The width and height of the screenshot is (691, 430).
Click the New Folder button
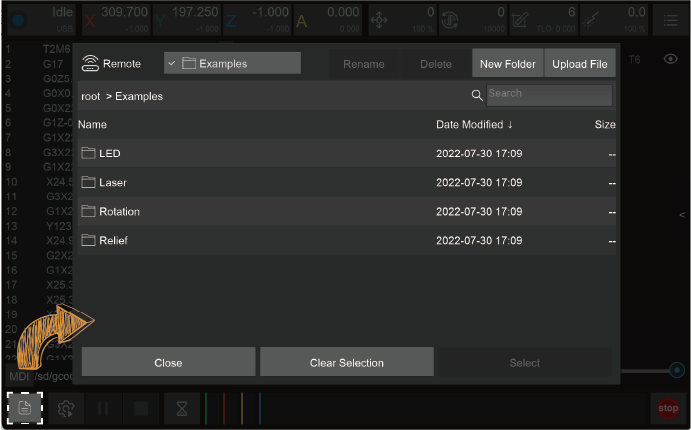pos(507,64)
